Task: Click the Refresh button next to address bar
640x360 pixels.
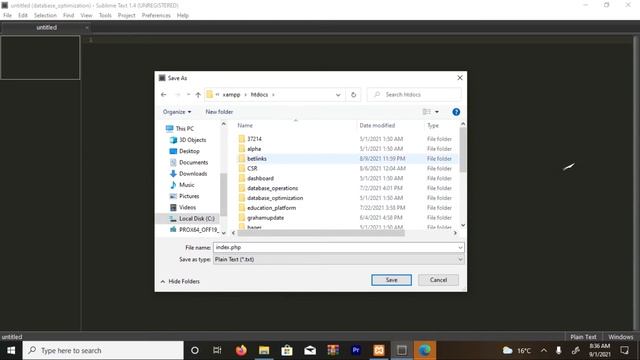Action: point(353,95)
